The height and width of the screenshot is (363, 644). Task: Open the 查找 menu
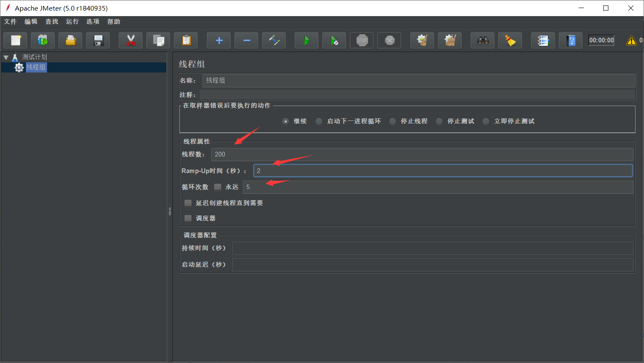(x=52, y=22)
